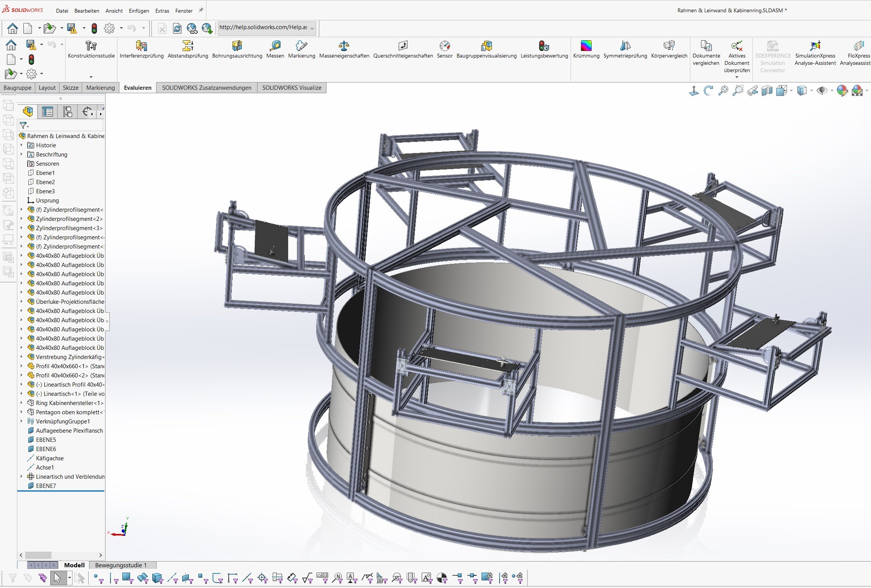871x588 pixels.
Task: Expand Zylinderprofilsegment<2> in tree
Action: click(21, 219)
